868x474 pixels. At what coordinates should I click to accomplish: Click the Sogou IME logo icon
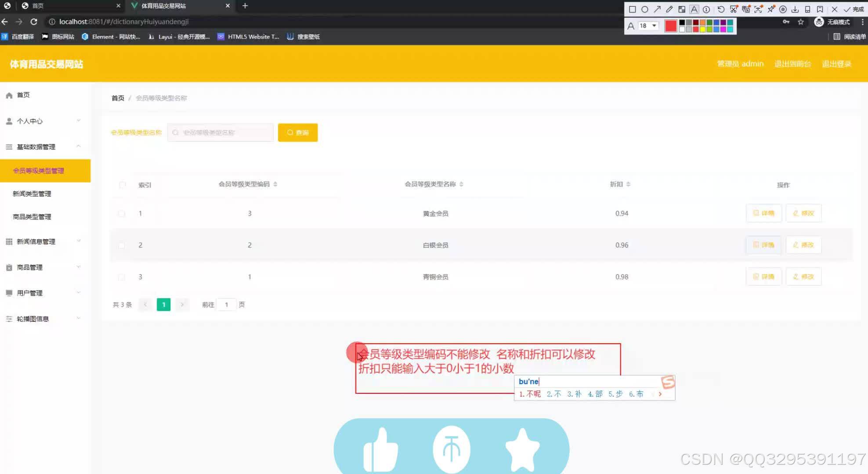[x=668, y=382]
